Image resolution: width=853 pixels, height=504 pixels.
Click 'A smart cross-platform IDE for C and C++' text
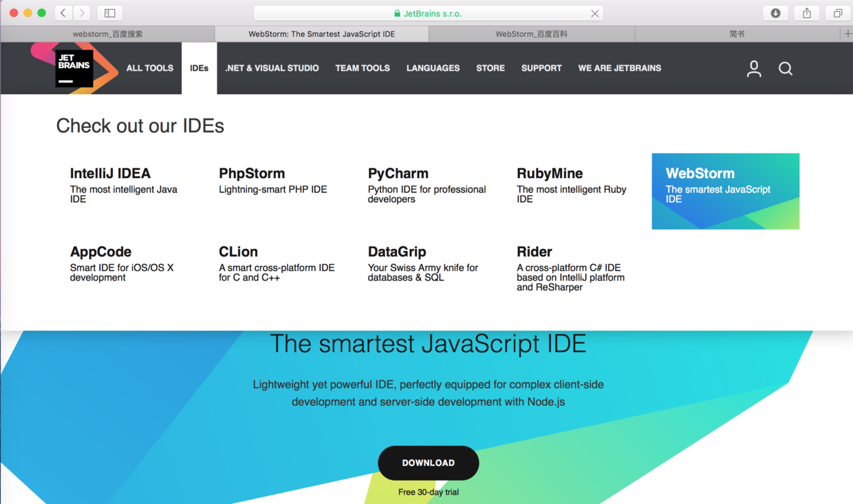point(277,273)
